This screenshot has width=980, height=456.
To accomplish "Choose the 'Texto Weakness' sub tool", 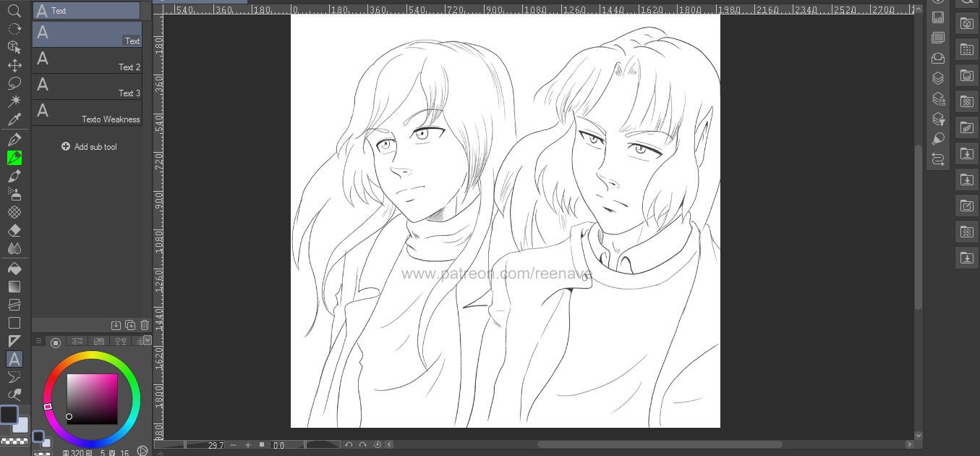I will tap(87, 113).
